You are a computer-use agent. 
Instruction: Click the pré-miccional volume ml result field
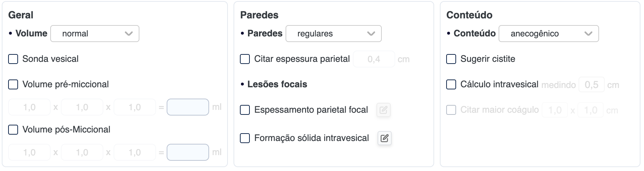[x=188, y=107]
